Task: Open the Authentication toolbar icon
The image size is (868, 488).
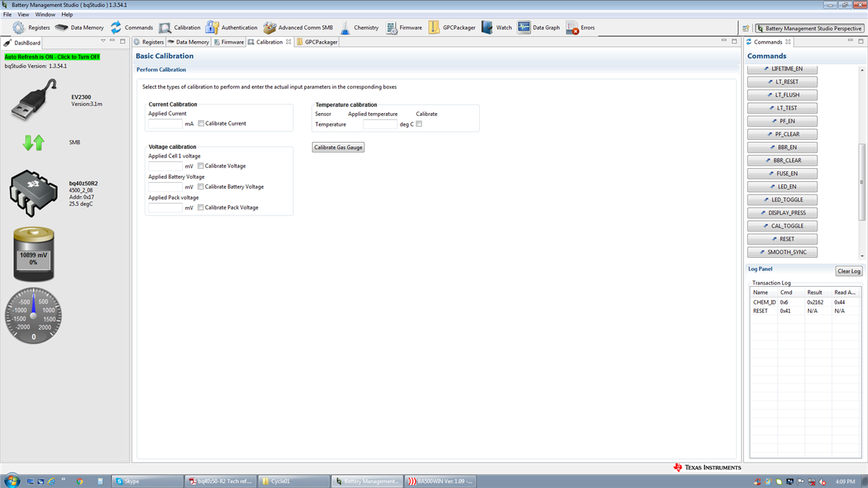Action: [x=212, y=28]
